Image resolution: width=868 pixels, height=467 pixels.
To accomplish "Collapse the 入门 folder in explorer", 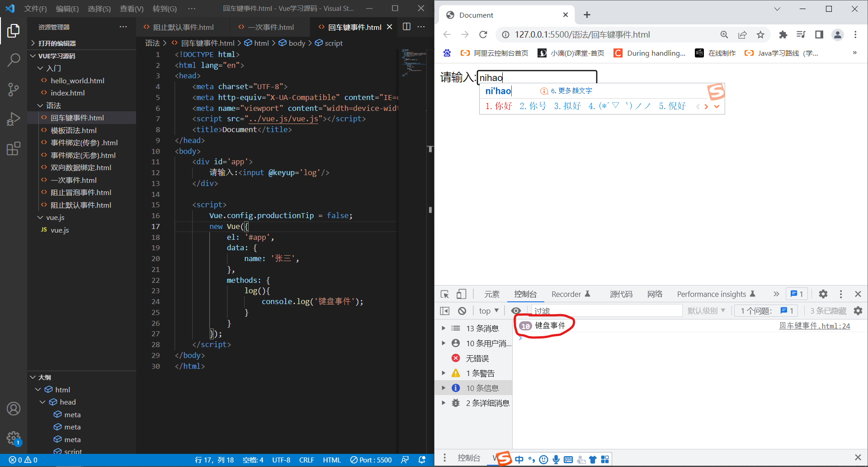I will (40, 68).
